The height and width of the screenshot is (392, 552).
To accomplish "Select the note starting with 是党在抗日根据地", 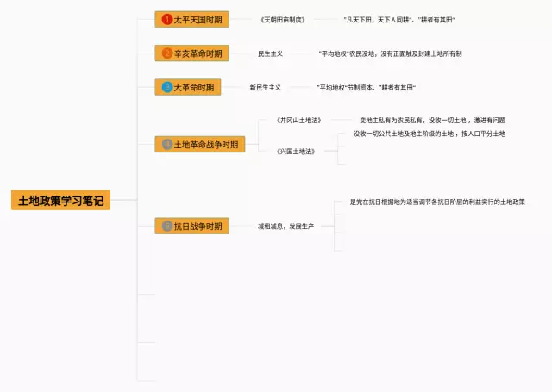I will coord(437,202).
